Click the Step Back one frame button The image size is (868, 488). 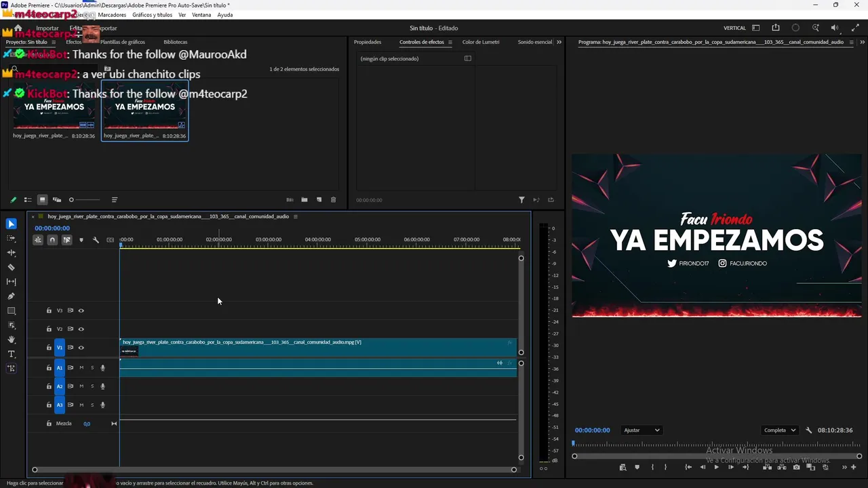point(703,467)
